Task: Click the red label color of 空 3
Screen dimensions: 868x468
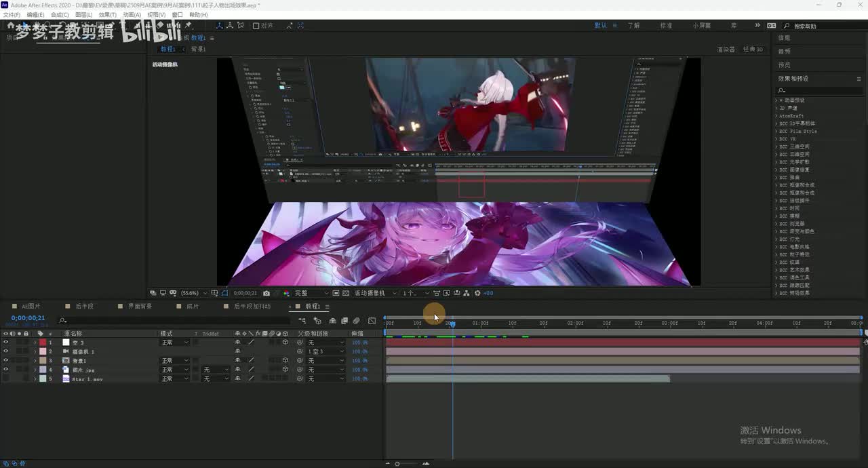Action: tap(43, 343)
